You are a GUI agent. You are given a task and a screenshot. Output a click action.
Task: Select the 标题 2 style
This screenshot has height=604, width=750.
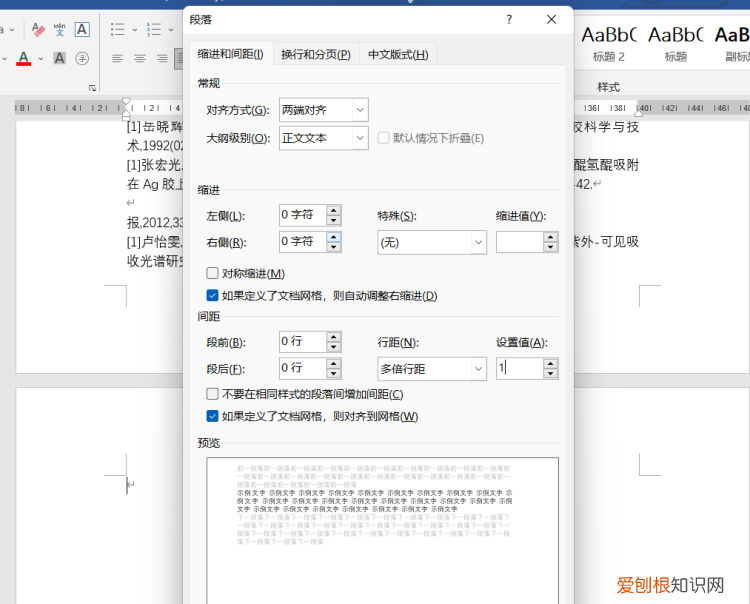coord(609,44)
